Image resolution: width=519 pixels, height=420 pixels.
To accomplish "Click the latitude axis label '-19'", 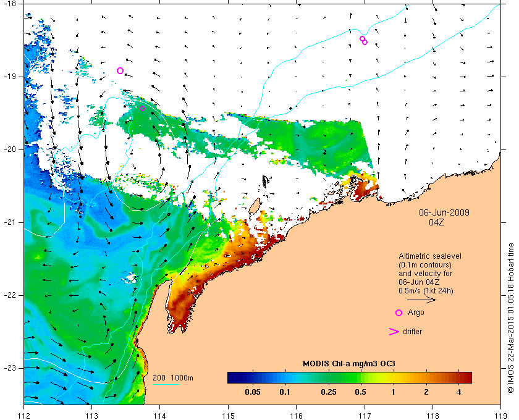I will [x=9, y=77].
